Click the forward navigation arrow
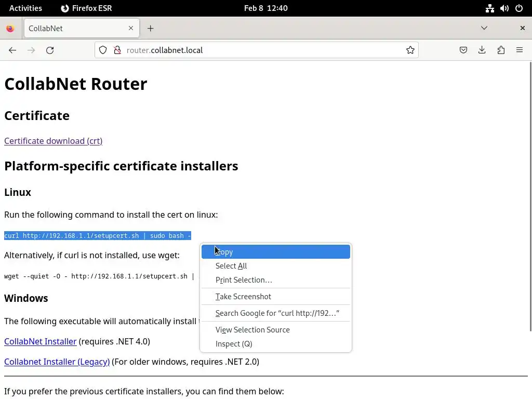This screenshot has height=399, width=532. click(31, 50)
